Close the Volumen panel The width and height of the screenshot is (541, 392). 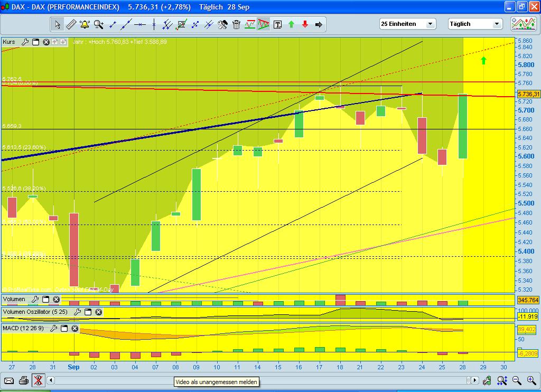56,299
